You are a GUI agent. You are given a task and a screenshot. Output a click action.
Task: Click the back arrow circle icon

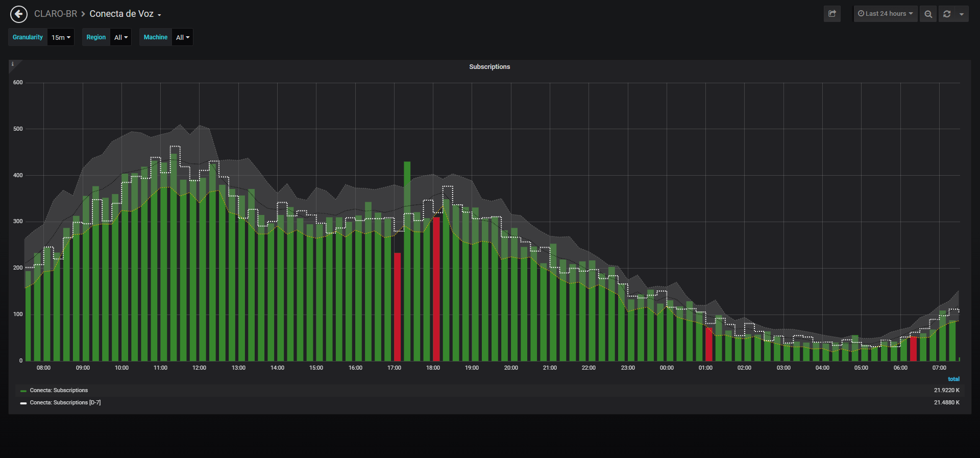click(x=19, y=14)
